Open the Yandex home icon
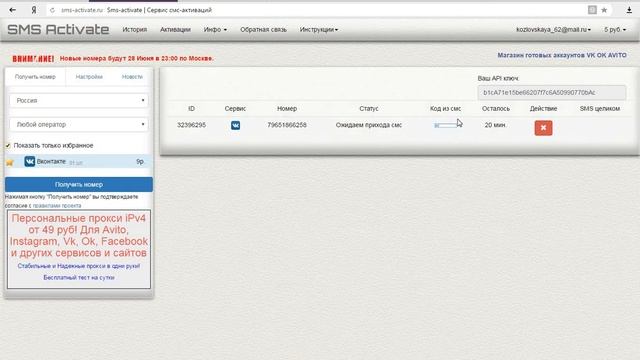640x360 pixels. [34, 10]
